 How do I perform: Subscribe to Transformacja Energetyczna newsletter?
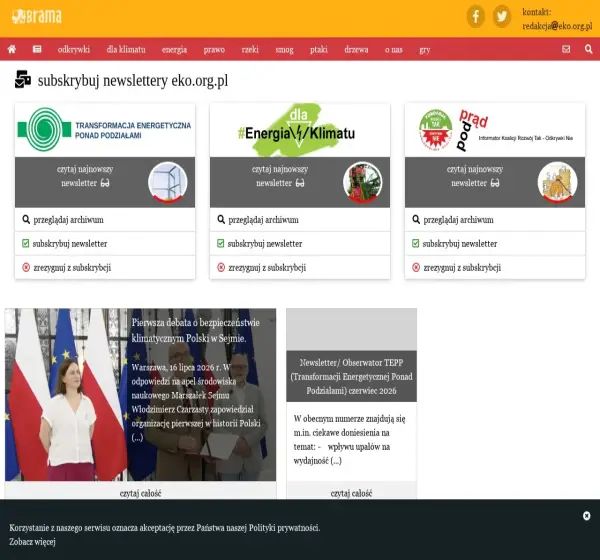point(105,243)
